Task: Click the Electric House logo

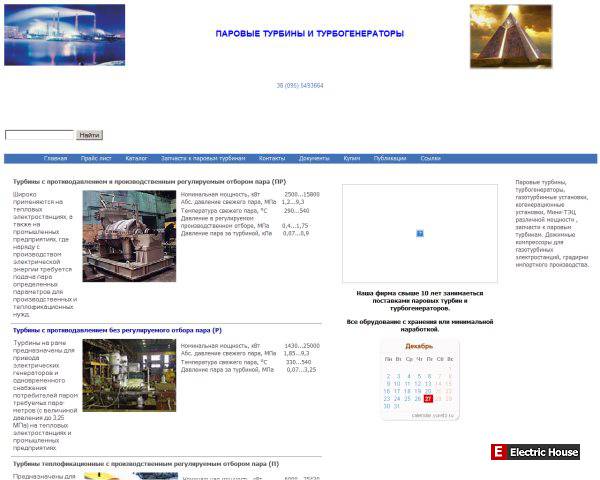Action: click(536, 452)
